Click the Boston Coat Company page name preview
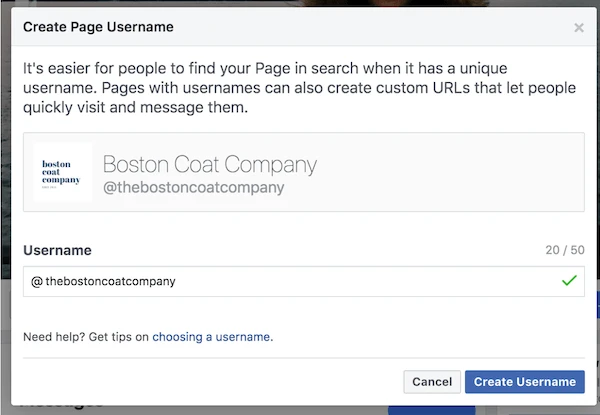Viewport: 600px width, 415px height. (210, 164)
